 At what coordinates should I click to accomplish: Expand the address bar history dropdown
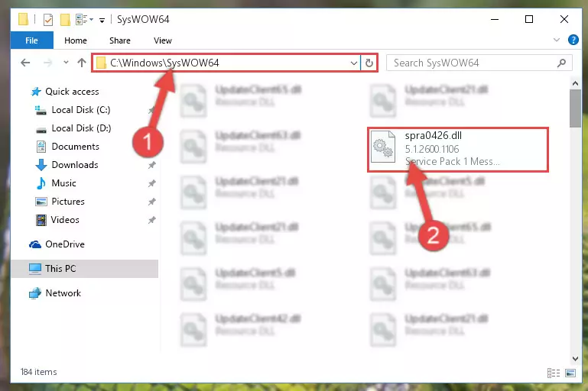pyautogui.click(x=353, y=63)
